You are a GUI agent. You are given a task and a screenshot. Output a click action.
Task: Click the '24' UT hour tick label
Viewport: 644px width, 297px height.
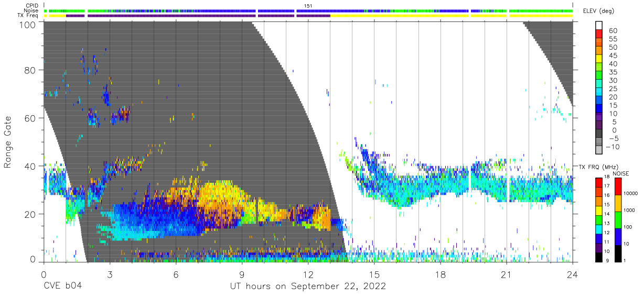click(572, 274)
